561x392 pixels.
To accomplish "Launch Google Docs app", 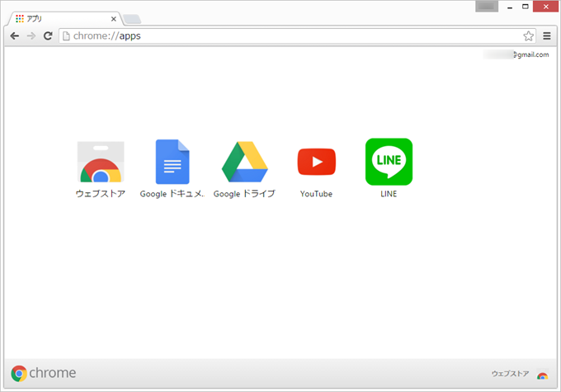I will pos(172,162).
